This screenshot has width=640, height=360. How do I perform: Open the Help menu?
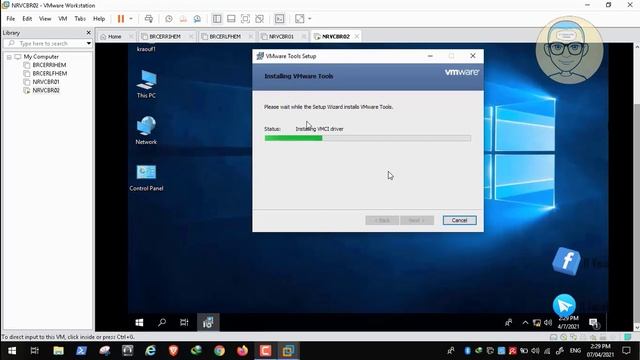pyautogui.click(x=99, y=19)
